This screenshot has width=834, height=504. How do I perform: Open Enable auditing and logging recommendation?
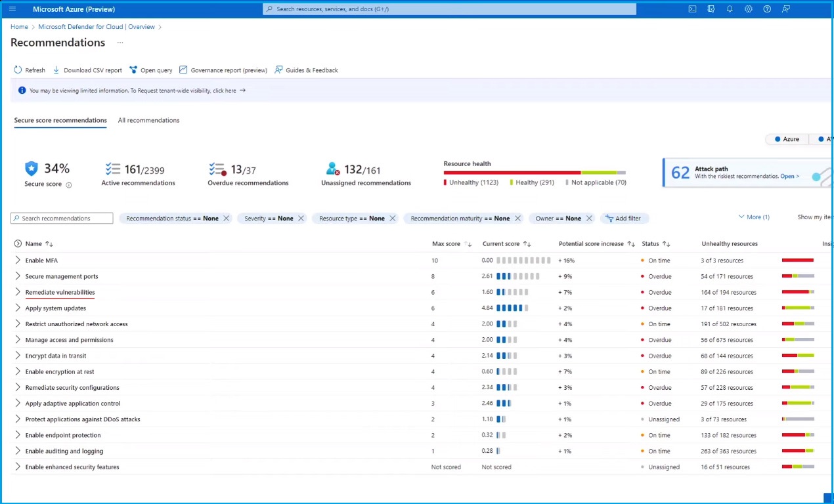pos(64,451)
